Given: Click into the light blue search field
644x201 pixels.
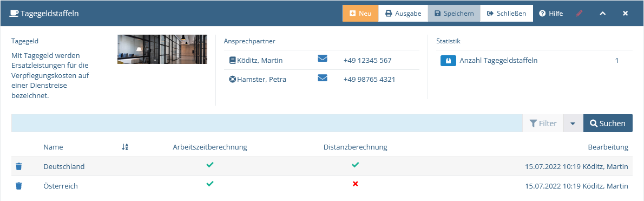Looking at the screenshot, I should (x=267, y=124).
